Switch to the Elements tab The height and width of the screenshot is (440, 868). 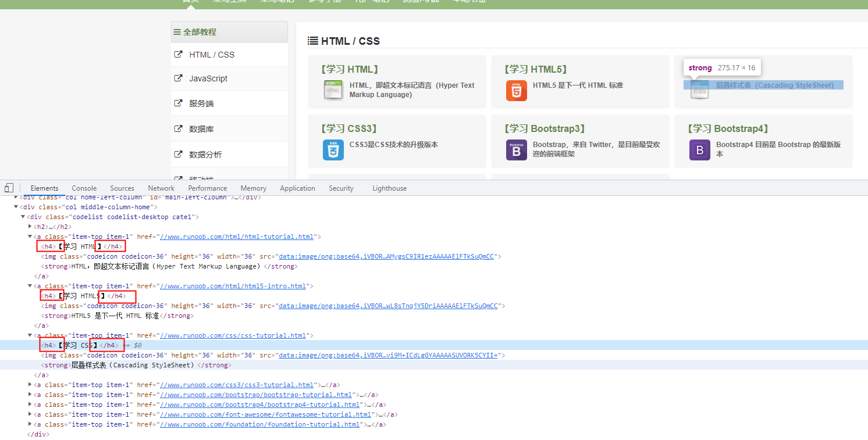coord(44,188)
